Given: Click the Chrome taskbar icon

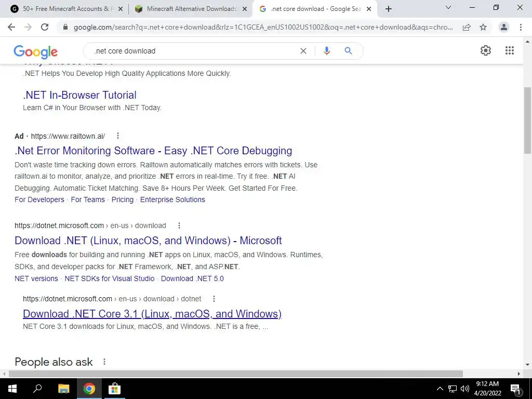Looking at the screenshot, I should tap(89, 389).
